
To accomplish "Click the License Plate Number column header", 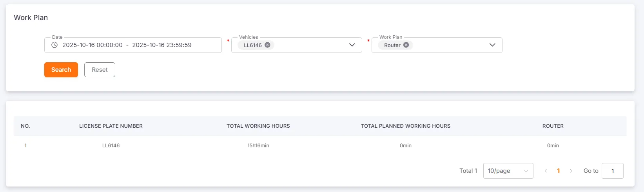I will [111, 126].
